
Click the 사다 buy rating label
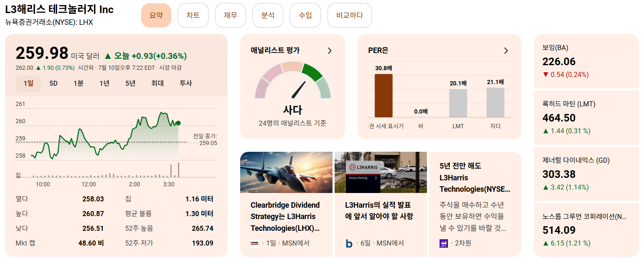click(293, 110)
